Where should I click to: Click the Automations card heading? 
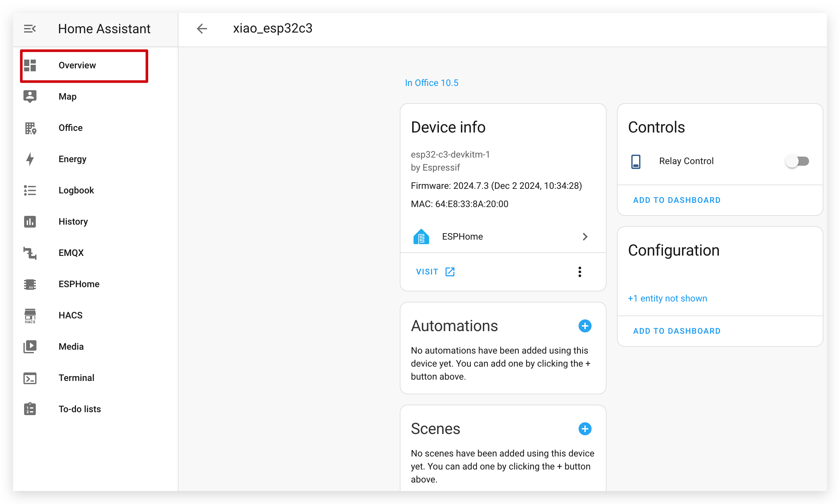(x=454, y=326)
